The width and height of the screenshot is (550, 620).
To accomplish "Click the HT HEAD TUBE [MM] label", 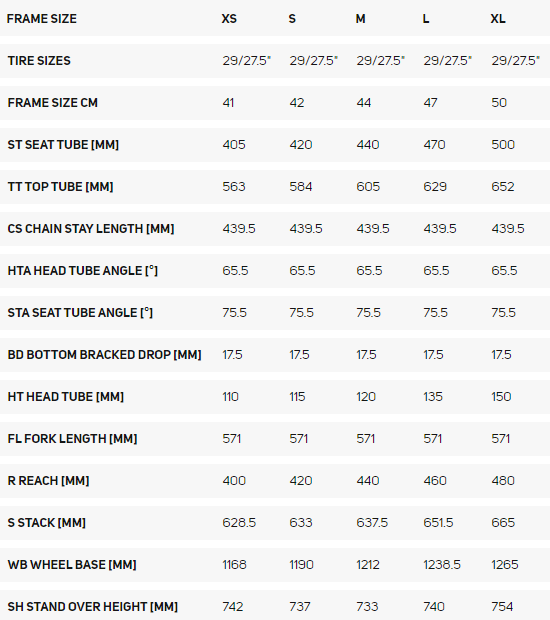I will pos(66,397).
